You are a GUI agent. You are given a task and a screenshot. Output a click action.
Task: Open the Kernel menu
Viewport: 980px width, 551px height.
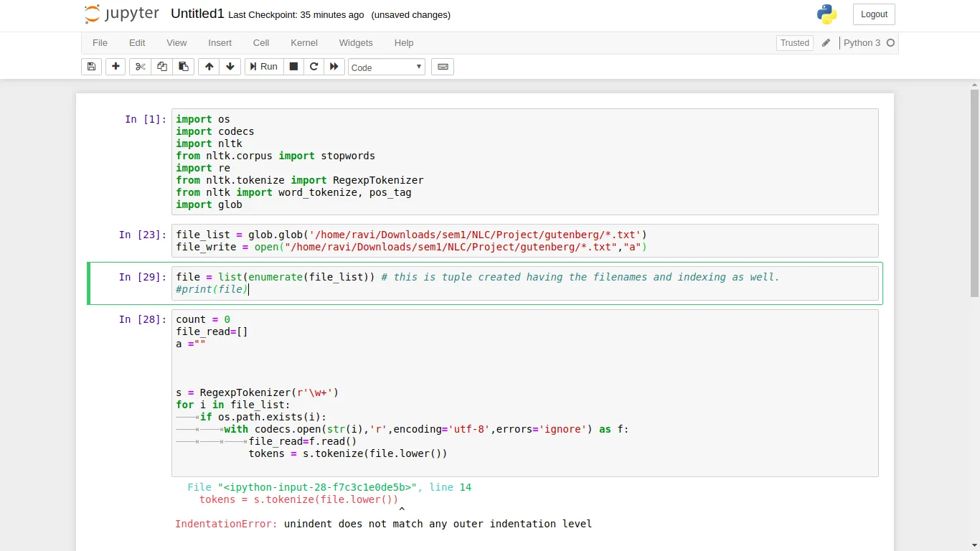tap(303, 43)
